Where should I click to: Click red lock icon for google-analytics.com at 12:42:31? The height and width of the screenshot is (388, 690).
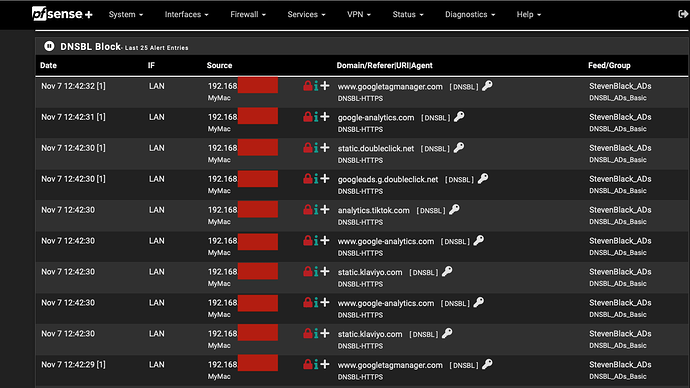308,117
